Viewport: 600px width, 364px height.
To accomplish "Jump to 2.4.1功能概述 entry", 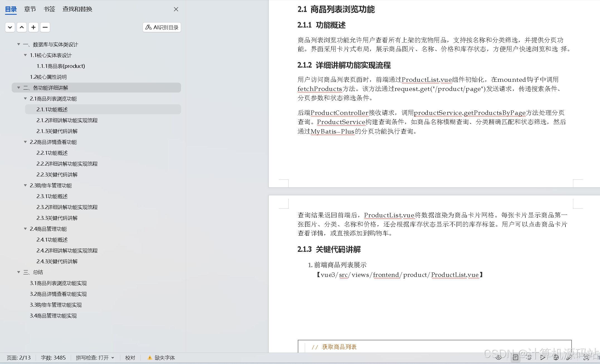I will pos(52,240).
